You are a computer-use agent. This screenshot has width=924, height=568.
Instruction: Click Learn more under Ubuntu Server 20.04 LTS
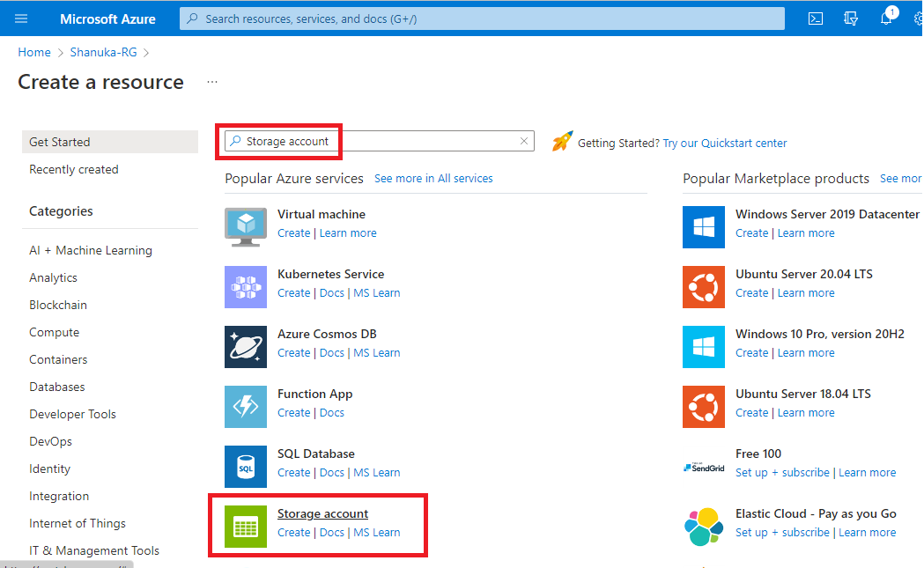coord(806,293)
